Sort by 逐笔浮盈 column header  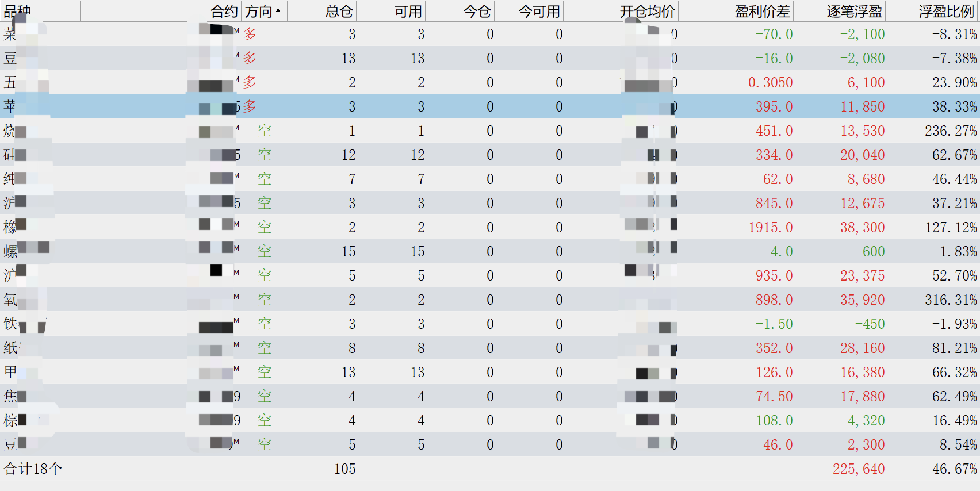[854, 11]
